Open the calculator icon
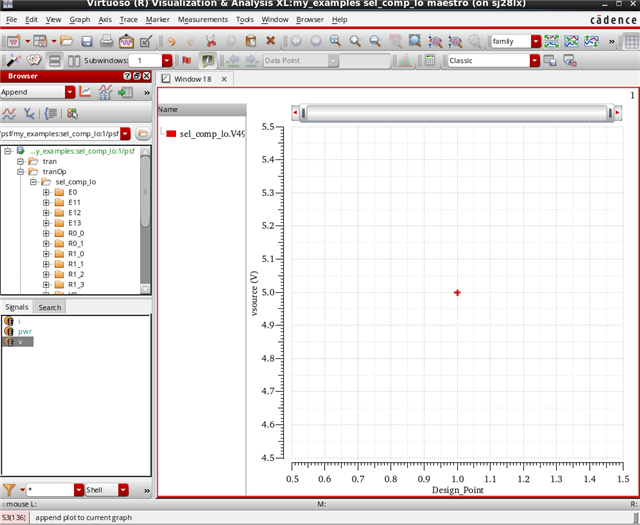Screen dimensions: 640x525 (429, 60)
